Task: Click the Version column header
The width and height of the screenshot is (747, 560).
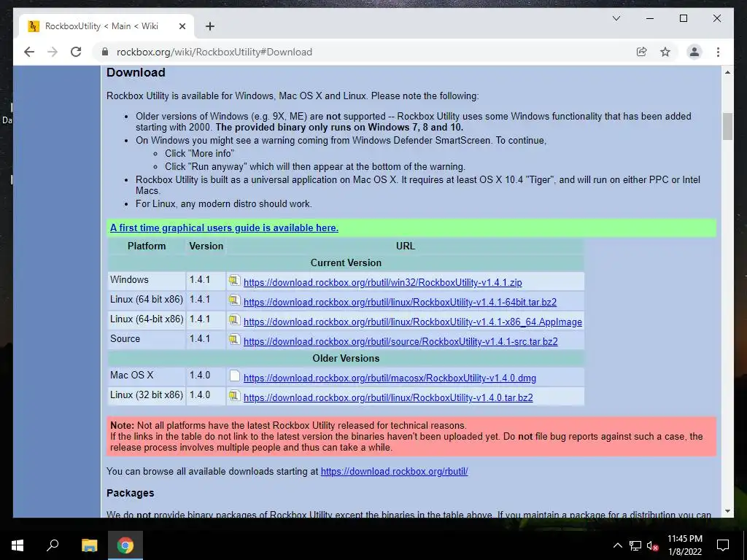Action: point(206,246)
